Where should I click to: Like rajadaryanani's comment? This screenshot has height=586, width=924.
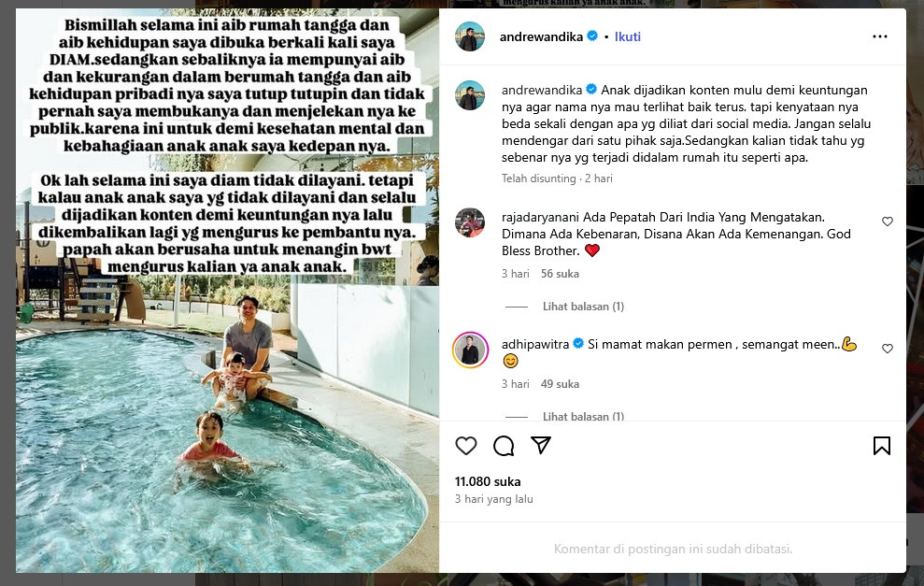coord(888,222)
